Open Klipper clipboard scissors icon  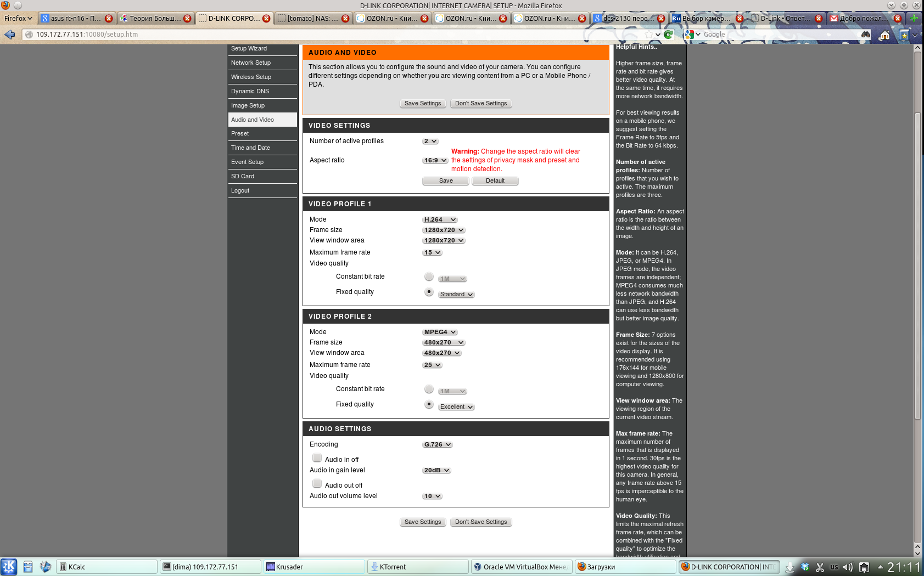pos(820,567)
